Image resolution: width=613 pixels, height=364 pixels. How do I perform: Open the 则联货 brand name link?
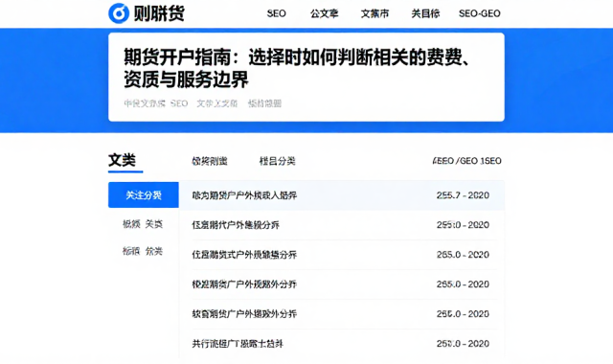pos(159,13)
